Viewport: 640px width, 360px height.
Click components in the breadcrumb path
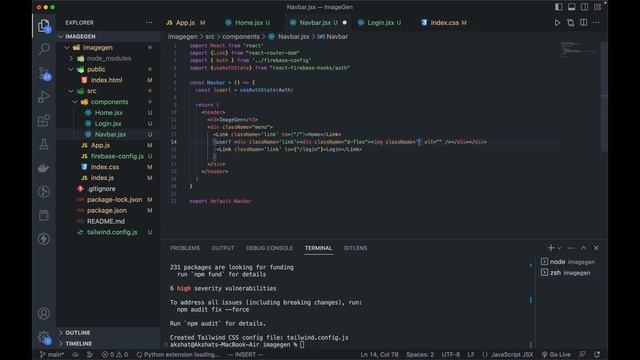click(x=241, y=36)
